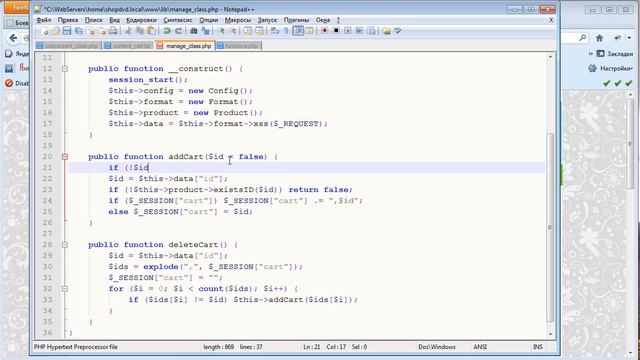This screenshot has width=640, height=360.
Task: Open the Кодировки menu
Action: click(x=141, y=20)
